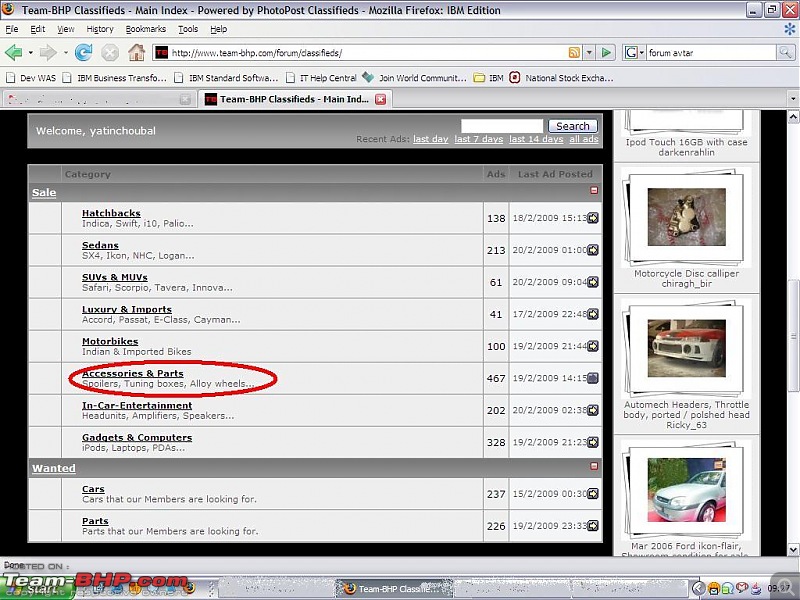Reload the page with the Refresh icon
Screen dimensions: 800x600
click(x=83, y=52)
